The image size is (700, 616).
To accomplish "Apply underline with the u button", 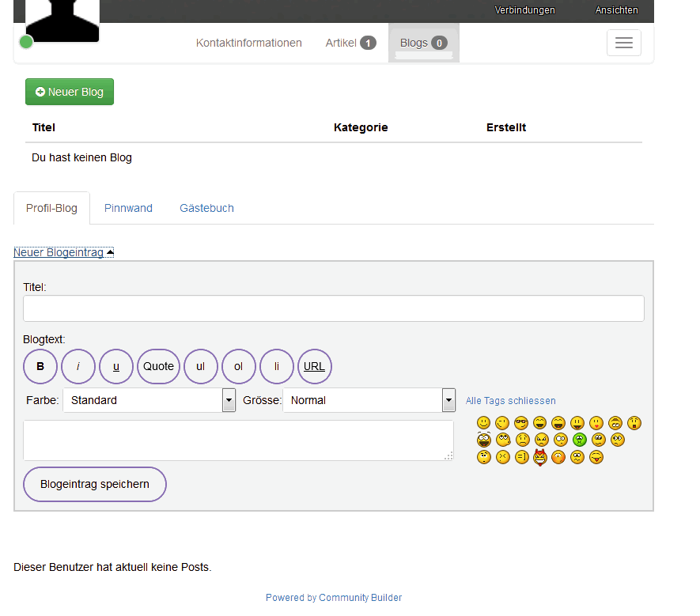I will (116, 366).
